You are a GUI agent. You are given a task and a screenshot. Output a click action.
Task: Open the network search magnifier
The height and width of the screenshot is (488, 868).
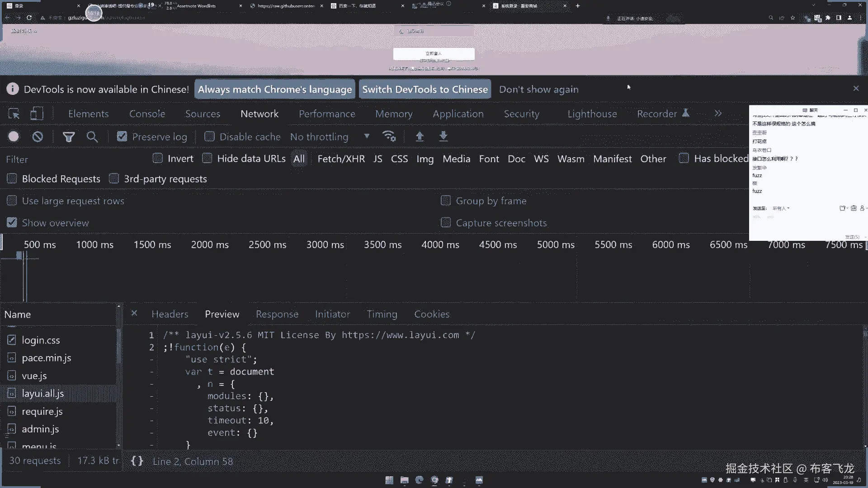tap(92, 136)
